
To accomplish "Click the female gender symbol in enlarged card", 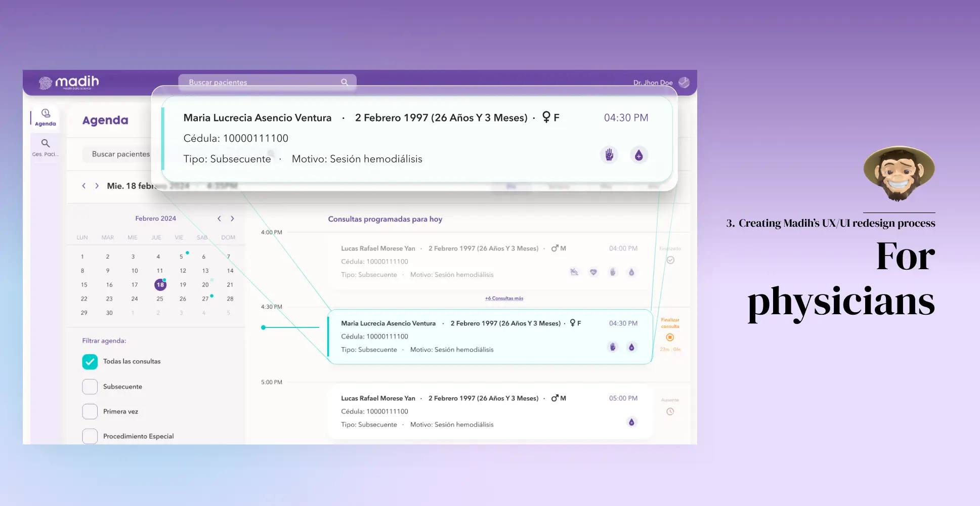I will click(546, 117).
